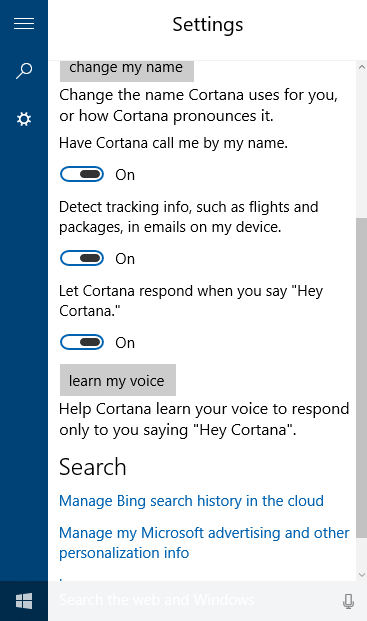The image size is (367, 621).
Task: Click the 'change my name' button
Action: (127, 71)
